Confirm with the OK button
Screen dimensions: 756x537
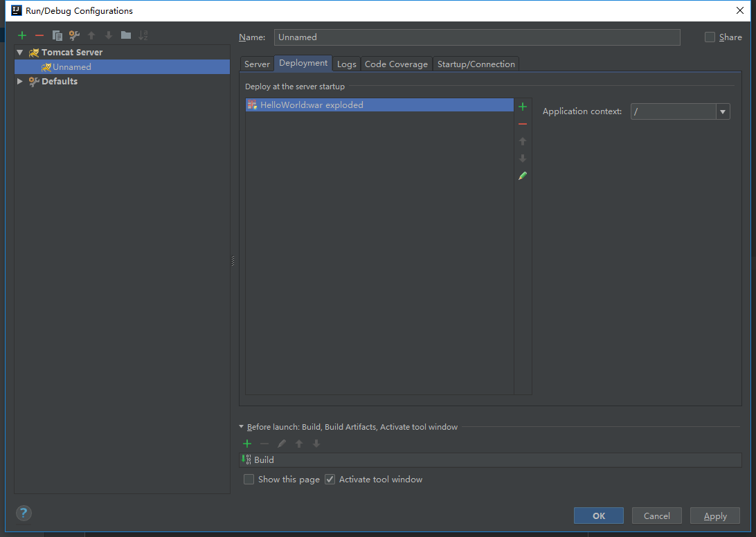click(x=599, y=516)
